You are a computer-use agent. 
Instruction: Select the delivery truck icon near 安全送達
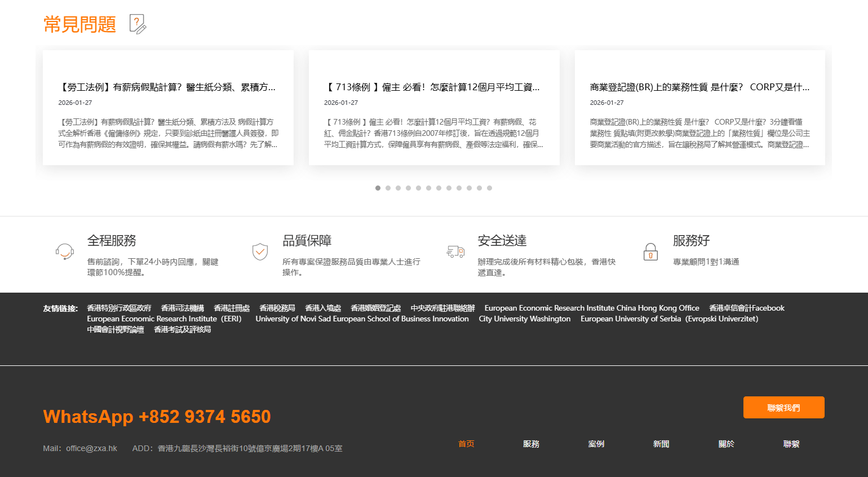[455, 251]
